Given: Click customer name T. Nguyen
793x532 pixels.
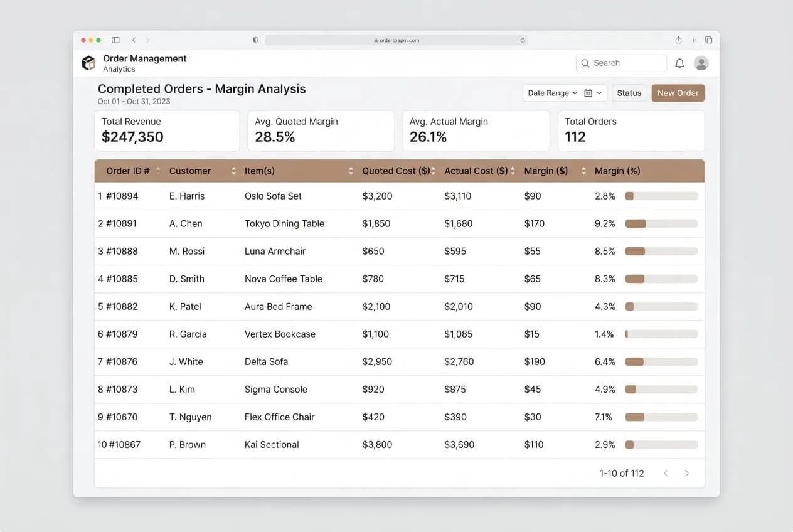Looking at the screenshot, I should [x=191, y=417].
